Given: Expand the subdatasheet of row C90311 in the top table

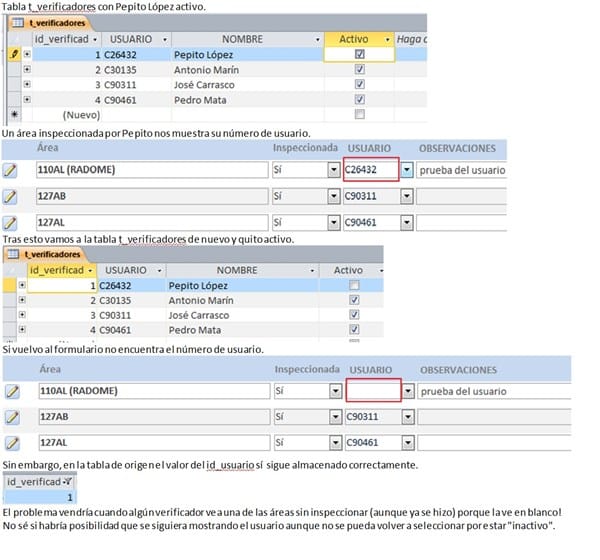Looking at the screenshot, I should point(27,84).
